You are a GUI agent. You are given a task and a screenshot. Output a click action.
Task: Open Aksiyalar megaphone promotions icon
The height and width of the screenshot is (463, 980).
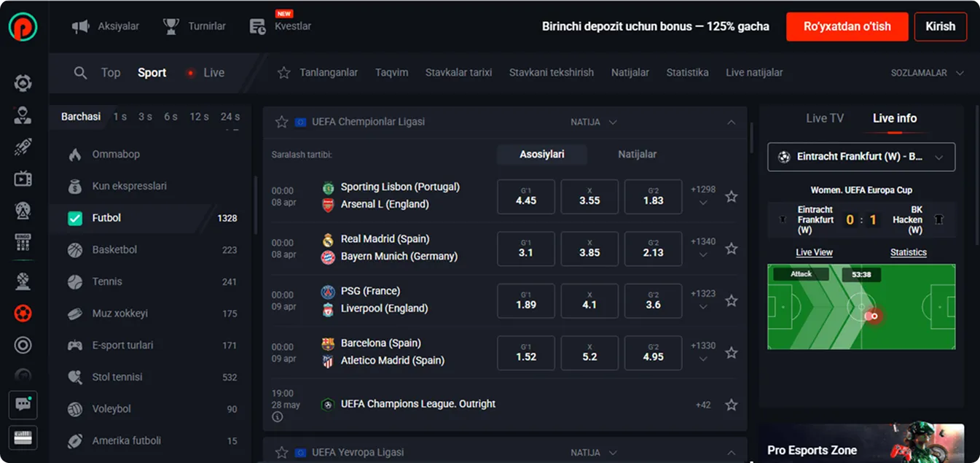80,26
